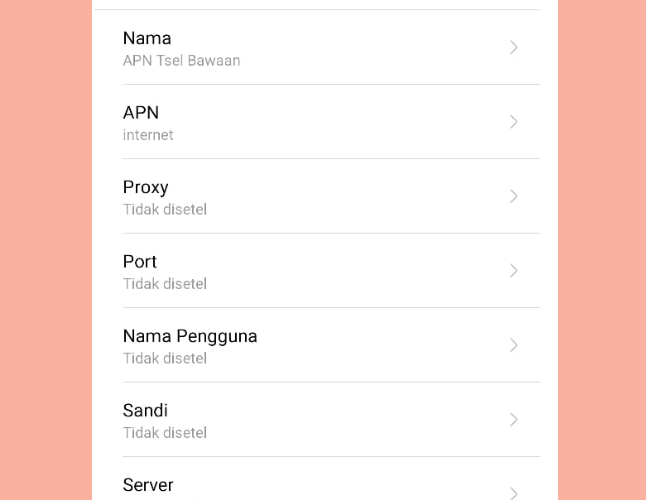Tap the chevron beside Nama Pengguna
This screenshot has height=500, width=646.
pos(513,345)
